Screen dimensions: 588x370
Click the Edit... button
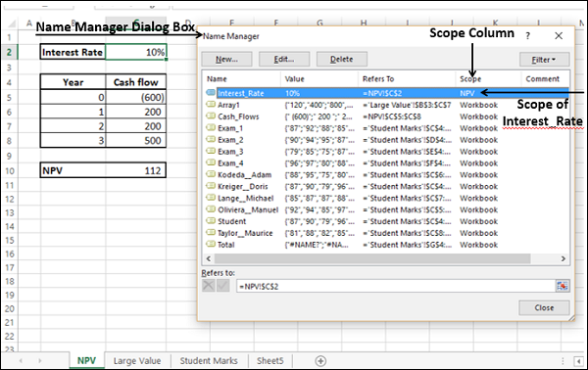[x=284, y=59]
